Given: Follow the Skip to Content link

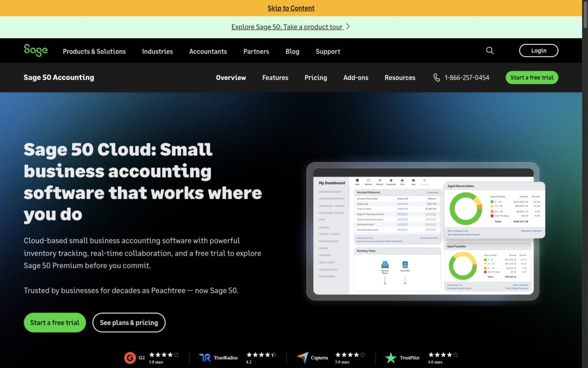Looking at the screenshot, I should pyautogui.click(x=291, y=8).
